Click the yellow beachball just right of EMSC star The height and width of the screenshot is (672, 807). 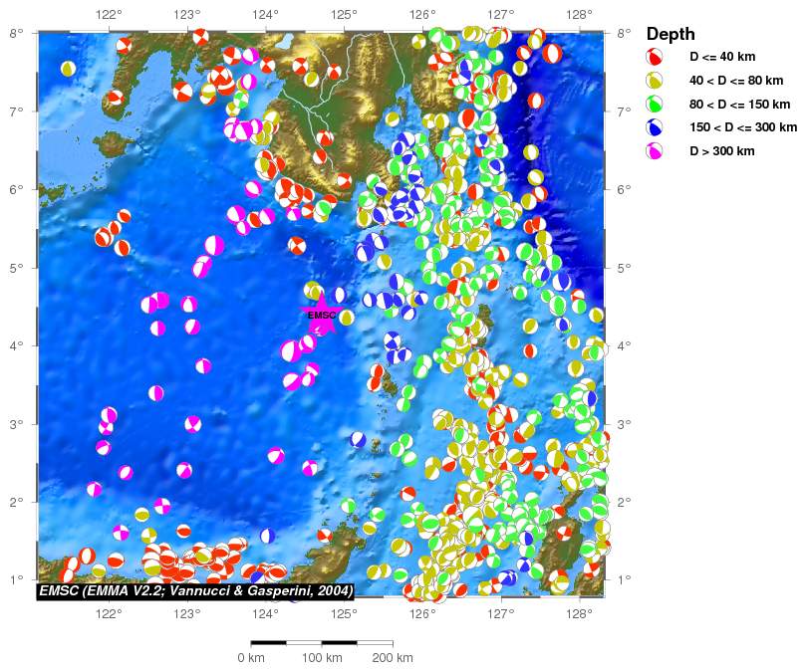click(347, 318)
